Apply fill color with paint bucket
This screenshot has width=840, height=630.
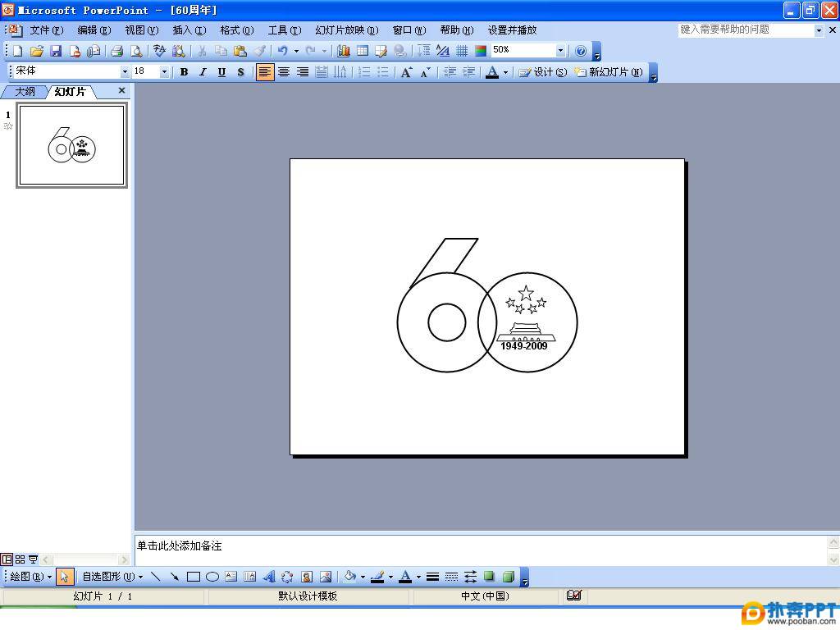click(350, 577)
